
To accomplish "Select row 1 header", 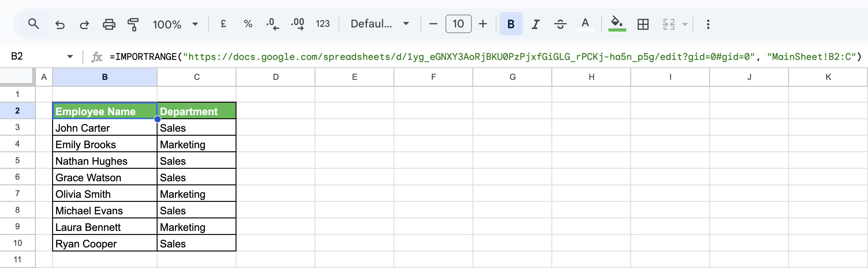I will coord(17,94).
